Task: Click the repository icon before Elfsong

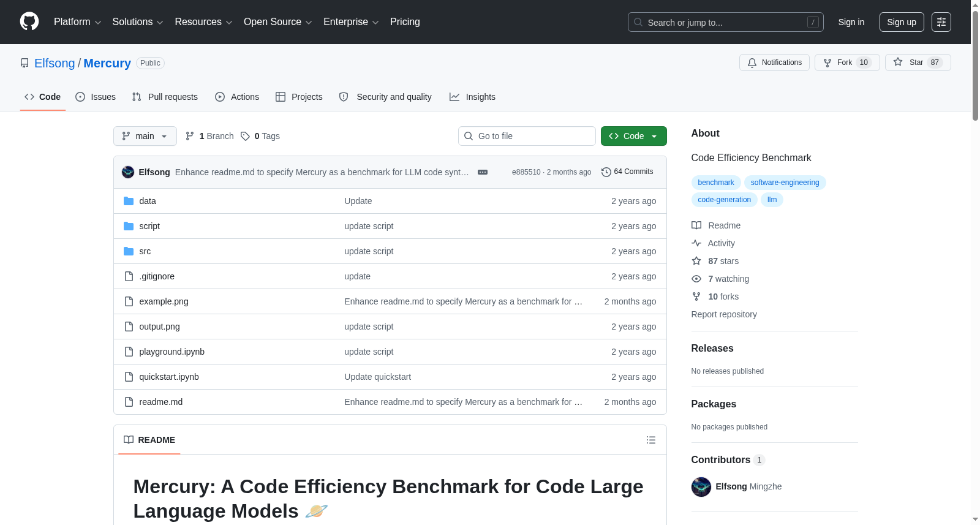Action: coord(24,63)
